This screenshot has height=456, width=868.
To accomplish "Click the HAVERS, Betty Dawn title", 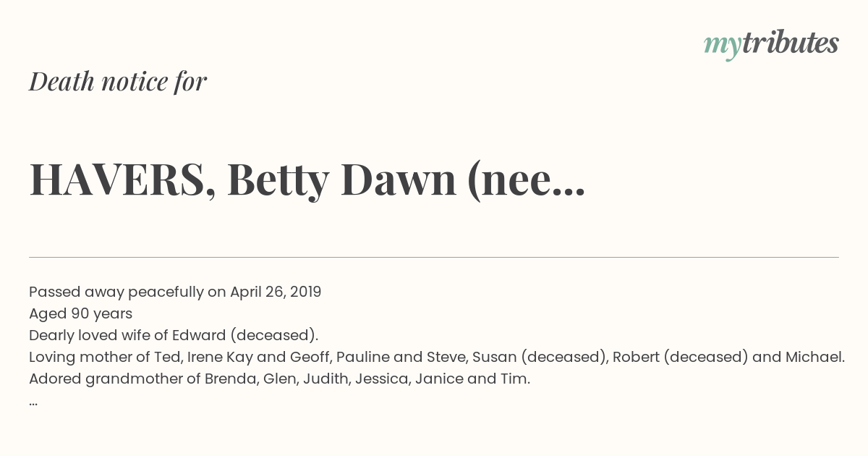I will [307, 180].
